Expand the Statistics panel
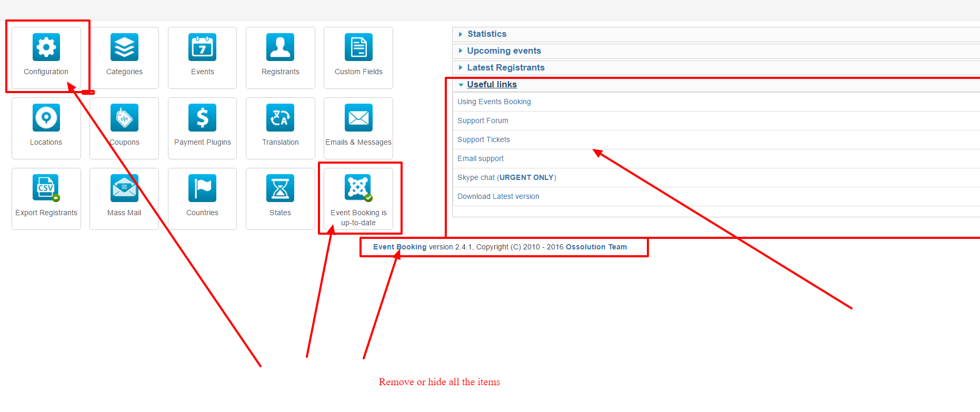 coord(487,34)
